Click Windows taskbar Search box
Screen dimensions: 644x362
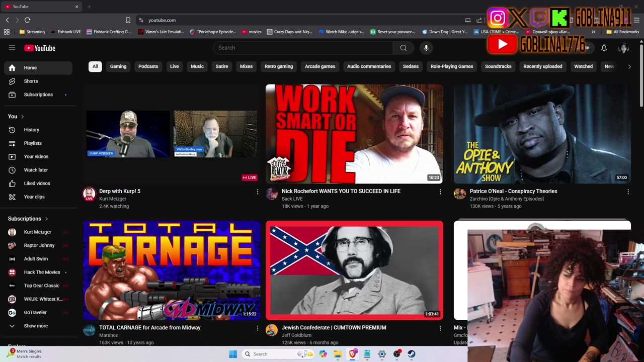pos(277,354)
